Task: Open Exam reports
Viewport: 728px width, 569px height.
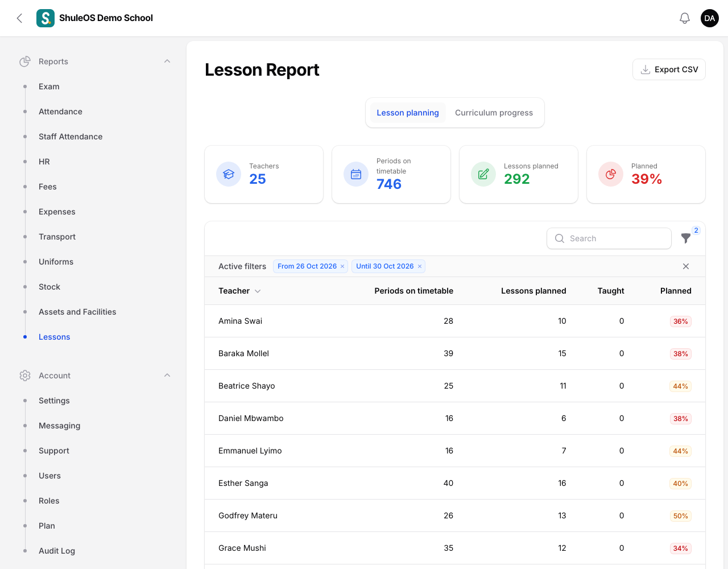Action: (49, 86)
